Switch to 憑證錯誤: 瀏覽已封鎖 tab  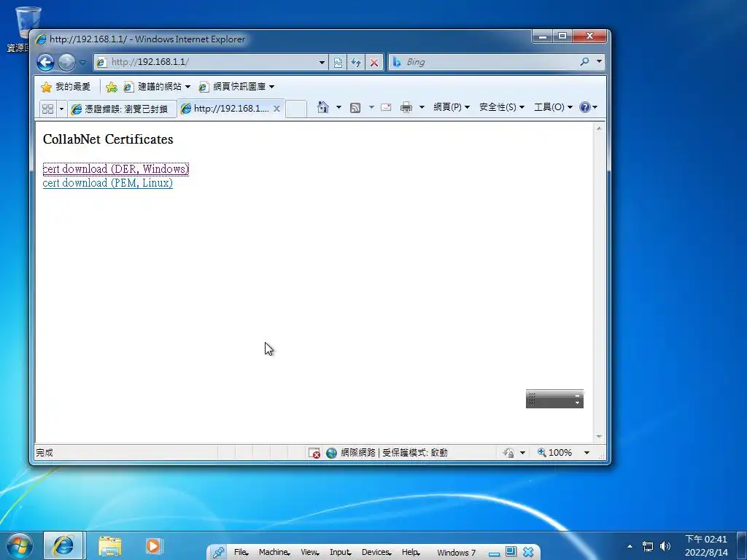122,109
